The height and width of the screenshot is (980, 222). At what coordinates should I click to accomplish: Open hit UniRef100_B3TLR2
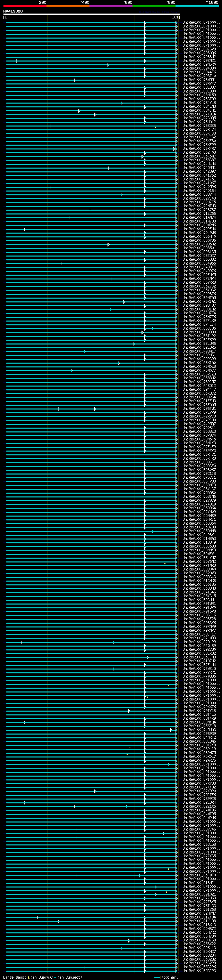(199, 335)
